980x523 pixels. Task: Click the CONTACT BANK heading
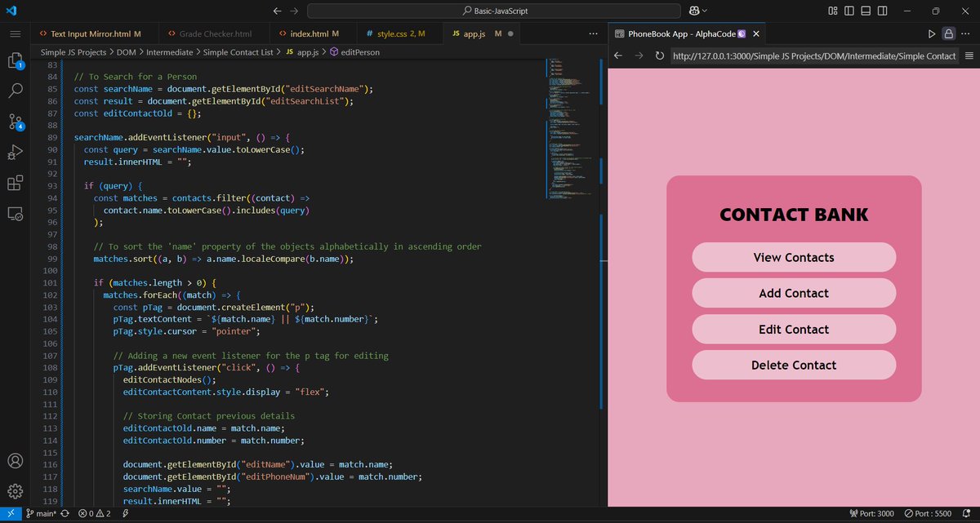[794, 215]
